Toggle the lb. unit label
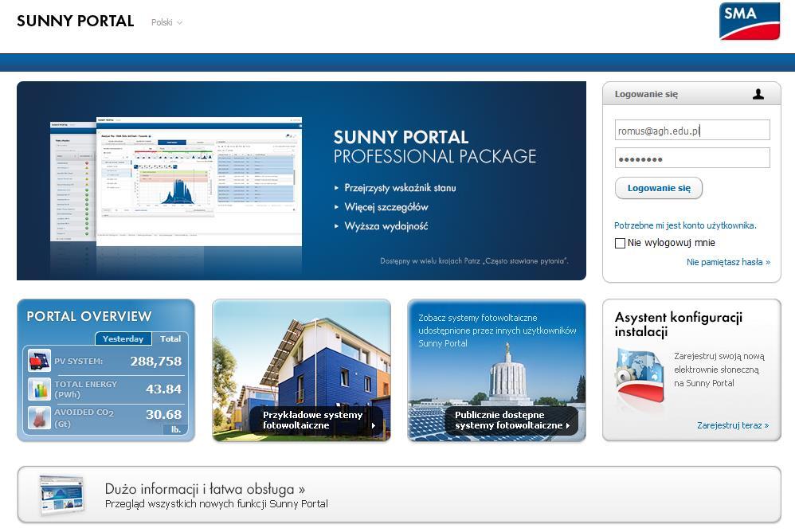Screen dimensions: 795x532 pos(175,429)
